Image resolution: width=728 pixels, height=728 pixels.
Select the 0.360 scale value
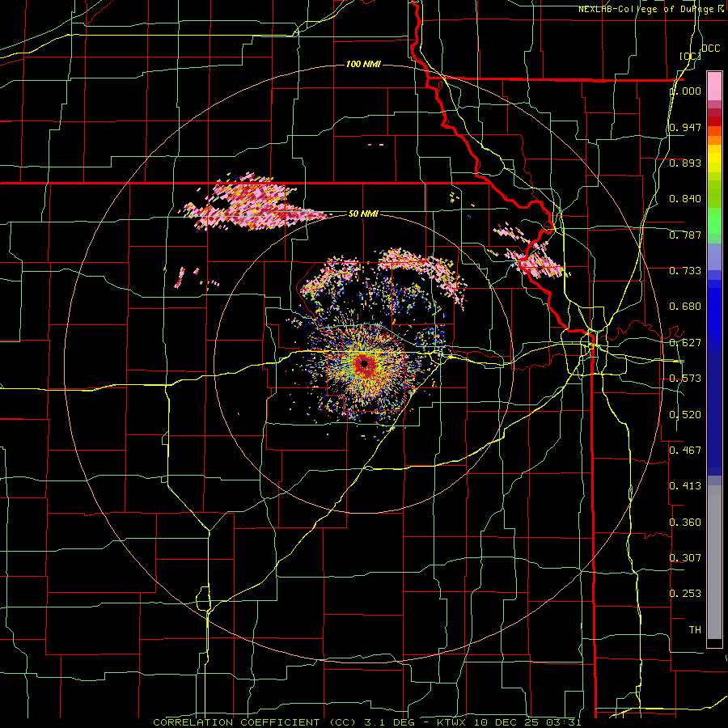[685, 523]
